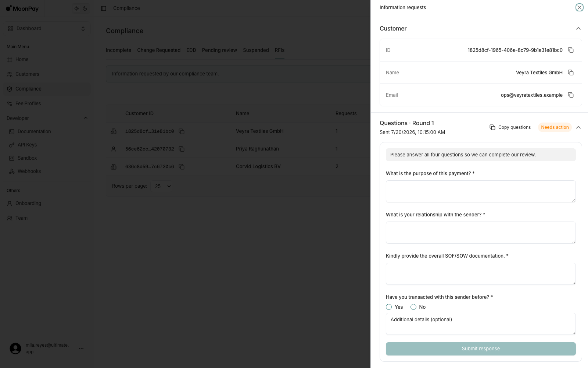The image size is (588, 368).
Task: Click the Requests column header
Action: pos(346,113)
